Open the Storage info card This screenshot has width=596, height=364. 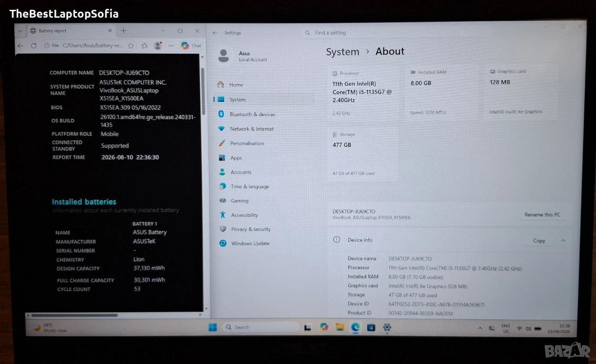tap(364, 154)
